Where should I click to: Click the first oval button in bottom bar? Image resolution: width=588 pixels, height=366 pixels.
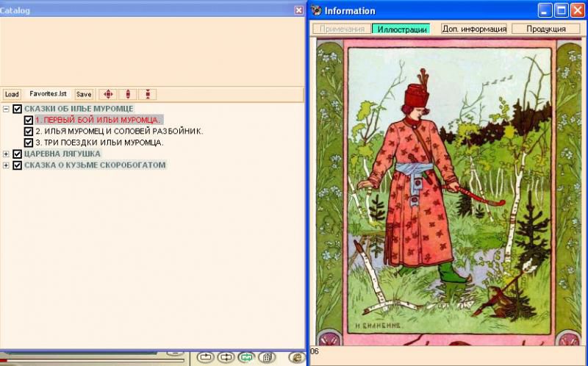[x=205, y=357]
